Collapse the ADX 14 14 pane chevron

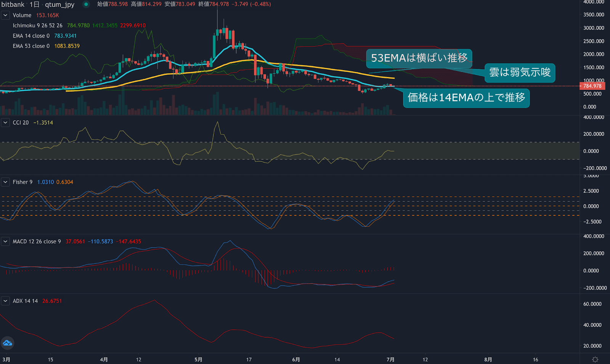[x=5, y=301]
